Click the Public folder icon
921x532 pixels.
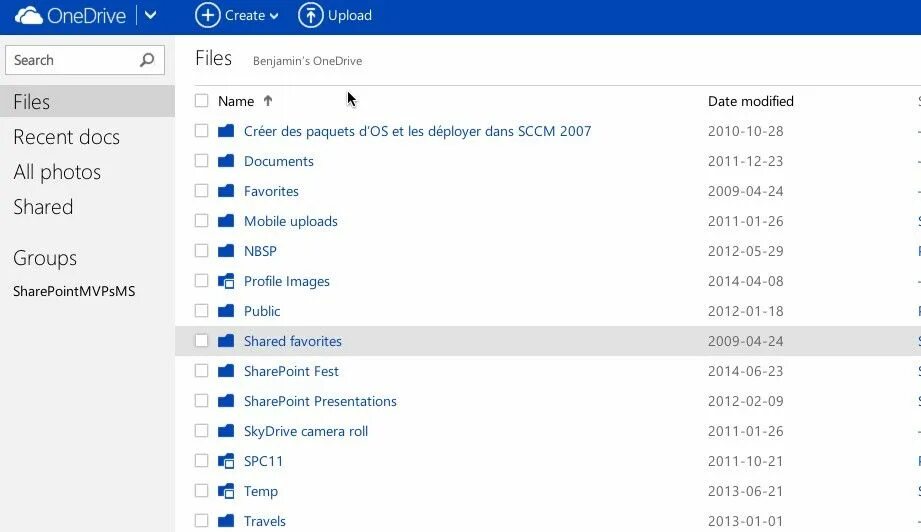coord(226,311)
